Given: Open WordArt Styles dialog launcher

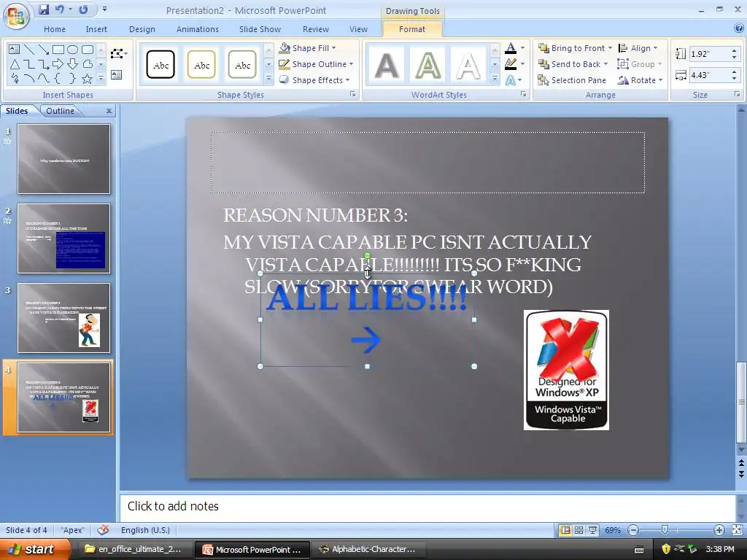Looking at the screenshot, I should (524, 94).
